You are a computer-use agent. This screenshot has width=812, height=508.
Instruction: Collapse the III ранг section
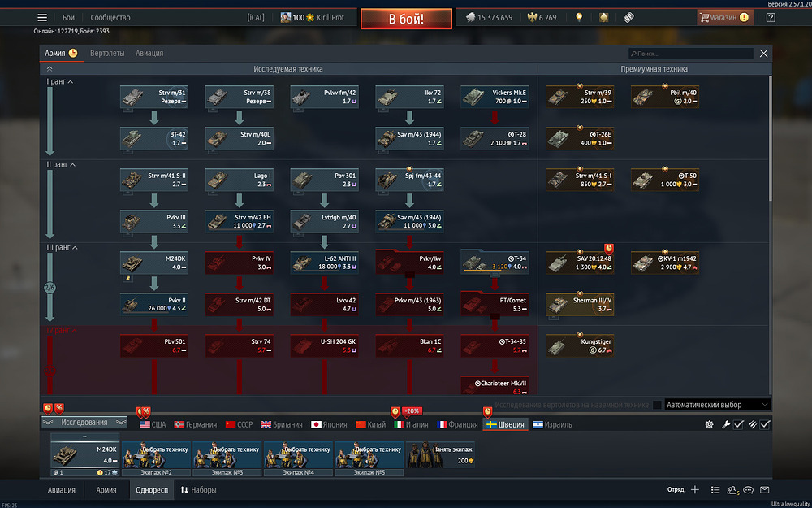(x=74, y=248)
